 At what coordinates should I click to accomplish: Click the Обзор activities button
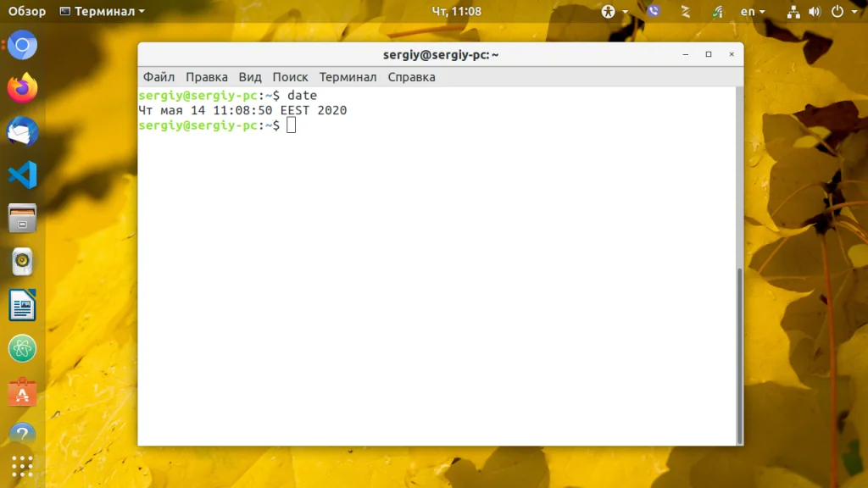[x=26, y=11]
